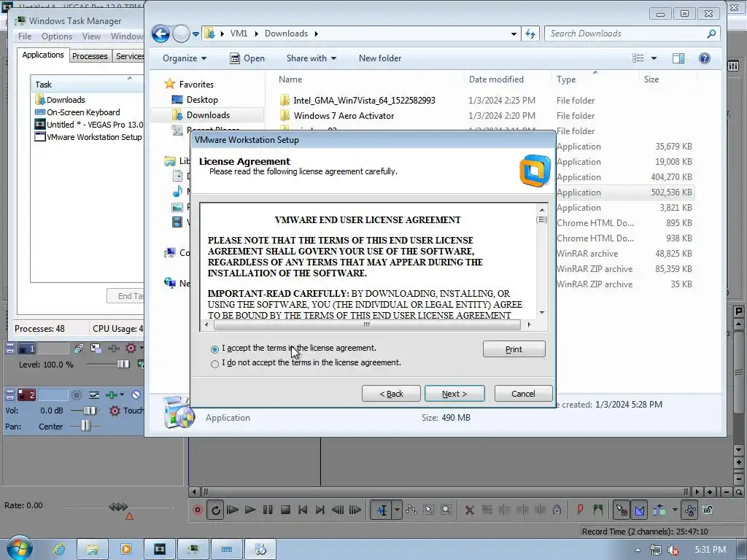Adjust video track Level slider

(123, 365)
